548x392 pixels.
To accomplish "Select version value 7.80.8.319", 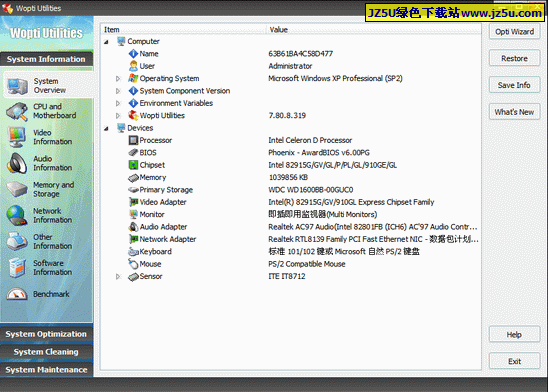I will pos(287,115).
